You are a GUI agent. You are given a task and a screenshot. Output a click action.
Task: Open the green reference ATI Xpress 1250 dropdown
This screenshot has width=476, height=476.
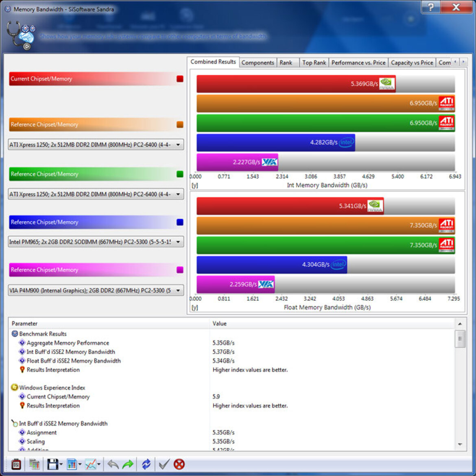pyautogui.click(x=96, y=194)
